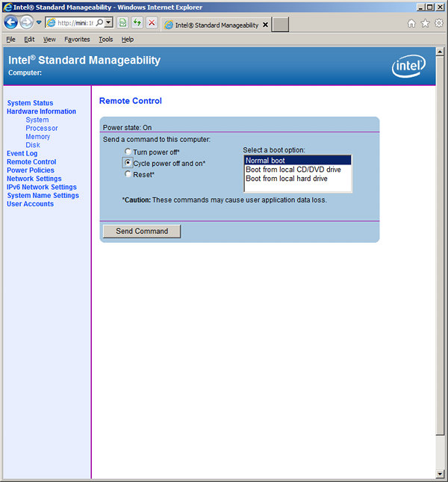Open the Edit menu
448x482 pixels.
29,40
